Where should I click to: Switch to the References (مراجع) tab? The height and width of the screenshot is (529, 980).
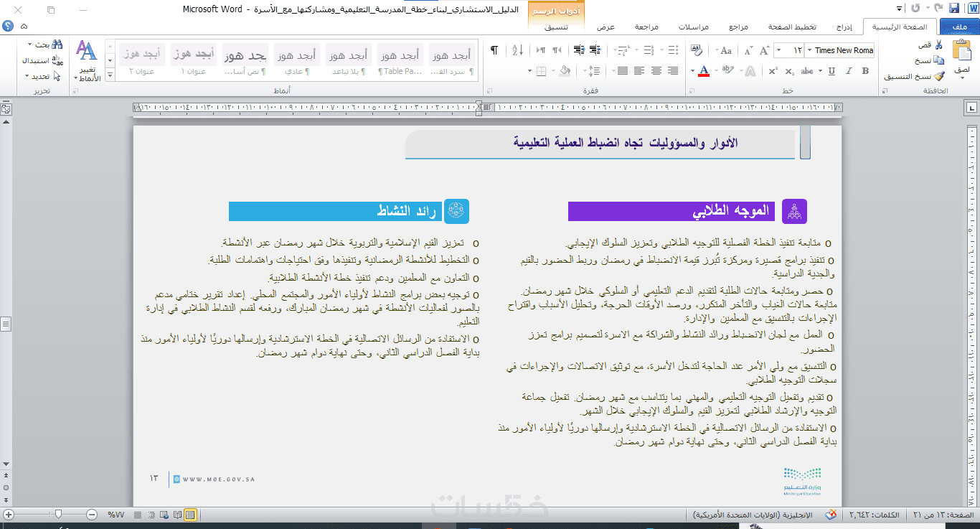point(738,27)
